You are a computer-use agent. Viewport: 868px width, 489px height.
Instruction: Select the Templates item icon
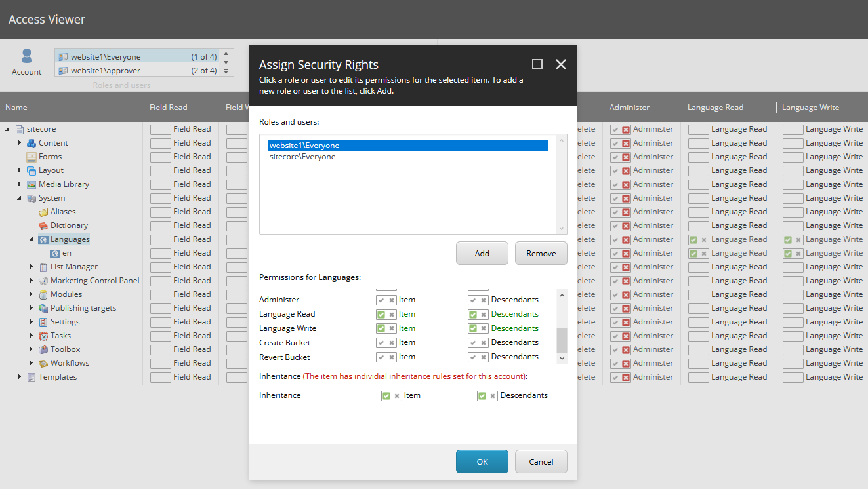31,377
